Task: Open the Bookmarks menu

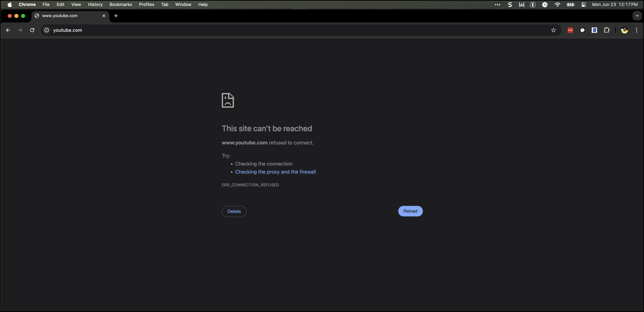Action: (121, 4)
